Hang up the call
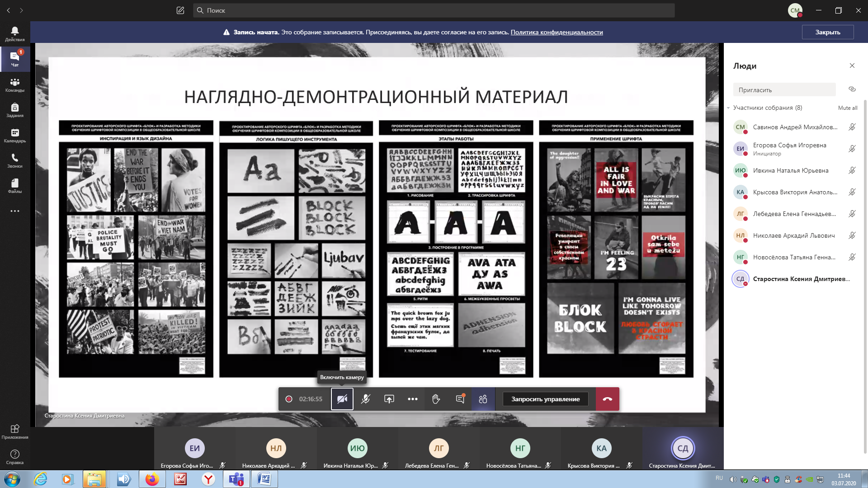Viewport: 868px width, 488px height. 607,399
